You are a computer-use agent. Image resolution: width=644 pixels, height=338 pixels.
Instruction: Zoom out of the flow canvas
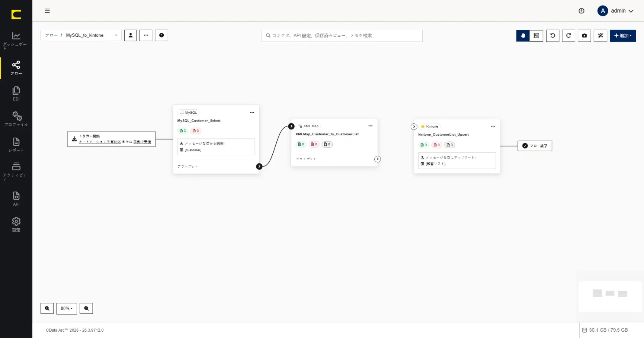point(86,309)
